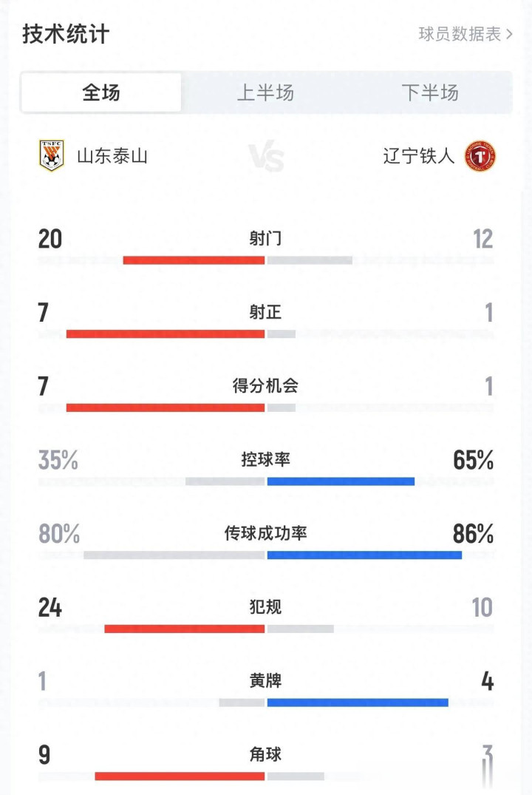Click the Shandong Taishan team crest icon
Screen dimensions: 532x795
click(52, 156)
